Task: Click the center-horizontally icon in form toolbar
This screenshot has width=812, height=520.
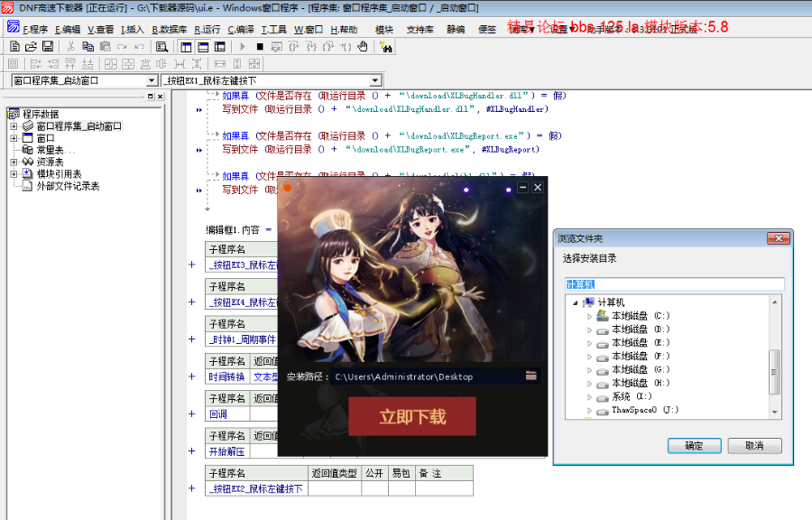Action: tap(111, 64)
